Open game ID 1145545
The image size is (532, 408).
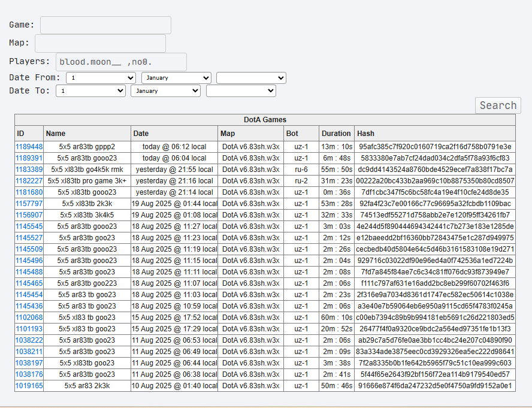click(29, 226)
